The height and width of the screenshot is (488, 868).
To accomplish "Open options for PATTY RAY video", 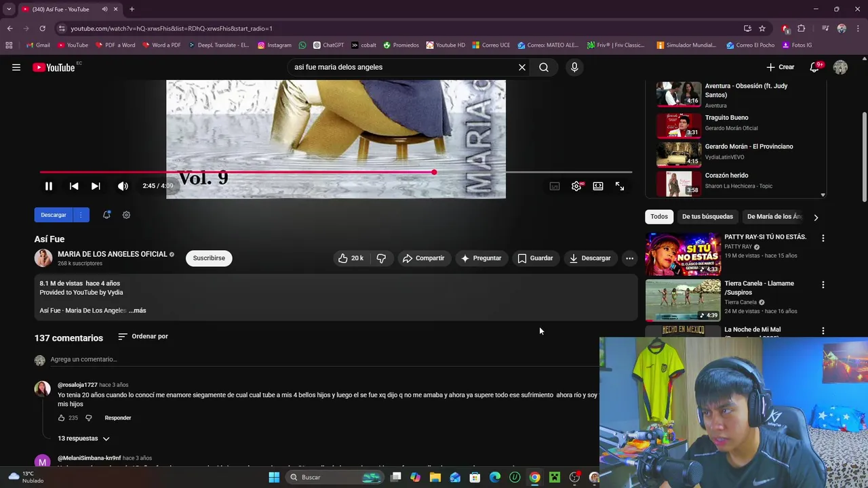I will (x=823, y=239).
